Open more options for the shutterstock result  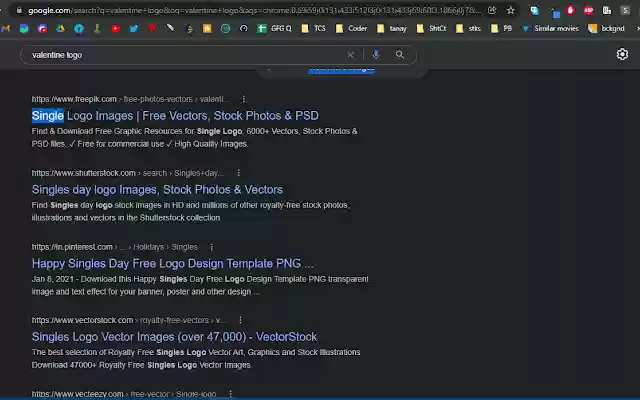(x=238, y=173)
